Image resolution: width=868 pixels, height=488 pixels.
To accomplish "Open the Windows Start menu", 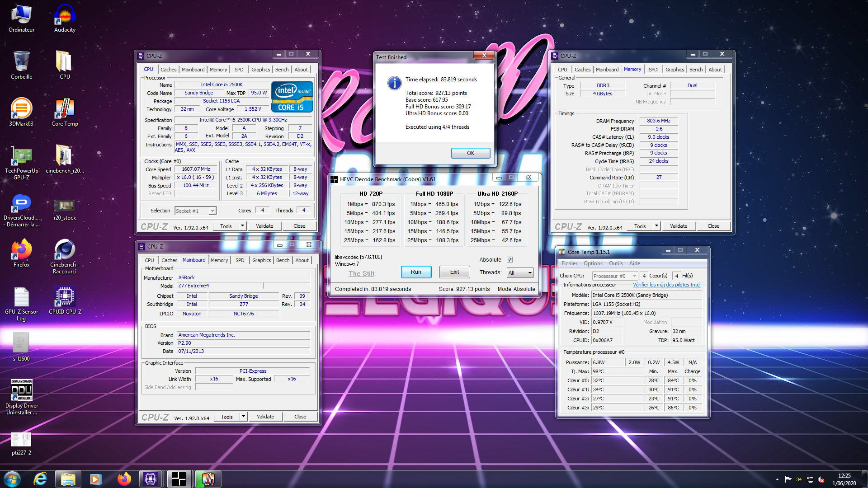I will (x=12, y=479).
